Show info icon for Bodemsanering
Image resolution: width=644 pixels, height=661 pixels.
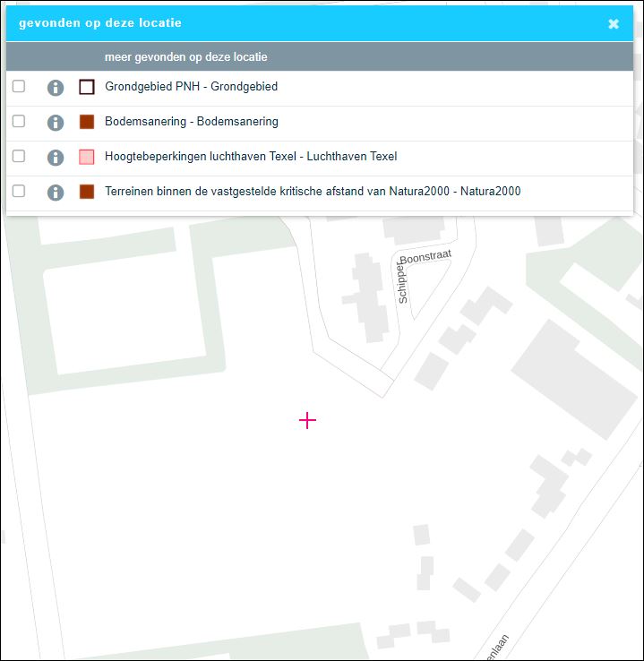click(x=56, y=123)
